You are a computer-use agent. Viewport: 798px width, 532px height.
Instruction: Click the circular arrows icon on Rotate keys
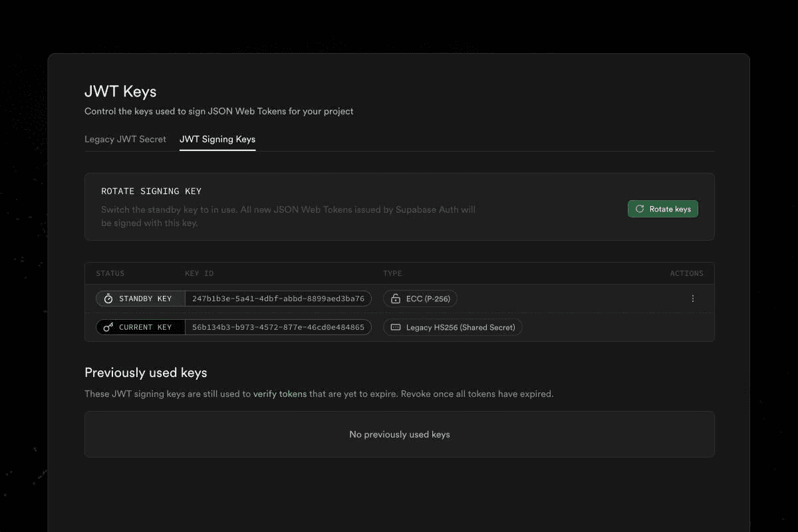pyautogui.click(x=639, y=209)
